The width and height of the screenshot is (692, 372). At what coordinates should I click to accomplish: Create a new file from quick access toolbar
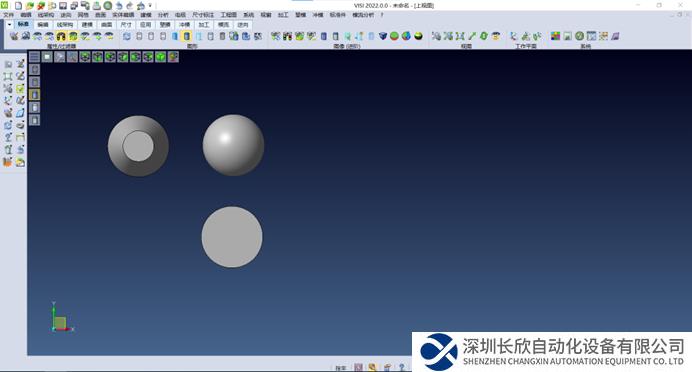pyautogui.click(x=19, y=6)
